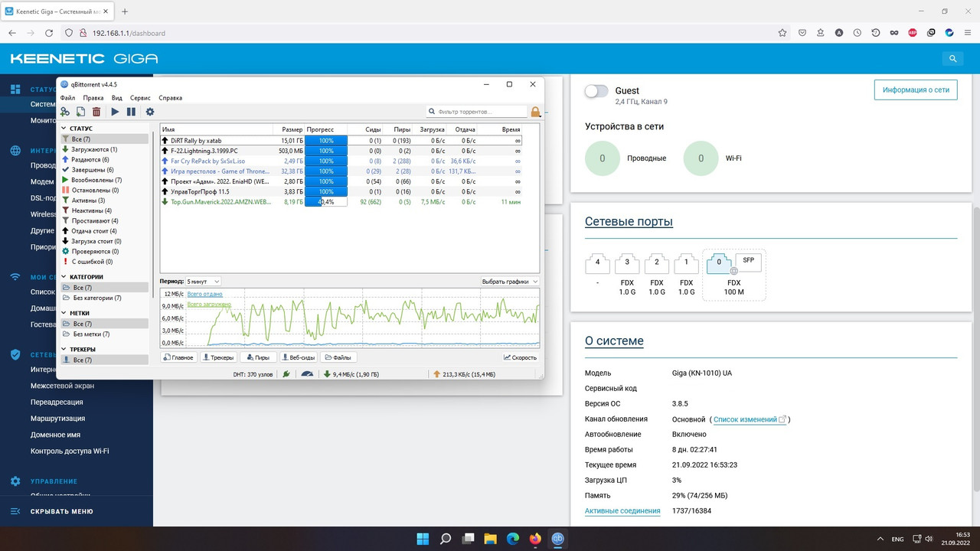Image resolution: width=980 pixels, height=551 pixels.
Task: Click the Скорость tab button
Action: point(521,357)
